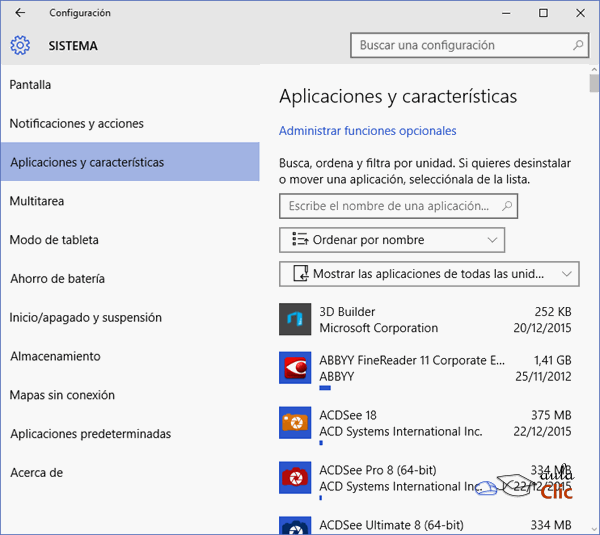The height and width of the screenshot is (535, 600).
Task: Open Aplicaciones predeterminadas section
Action: [90, 434]
